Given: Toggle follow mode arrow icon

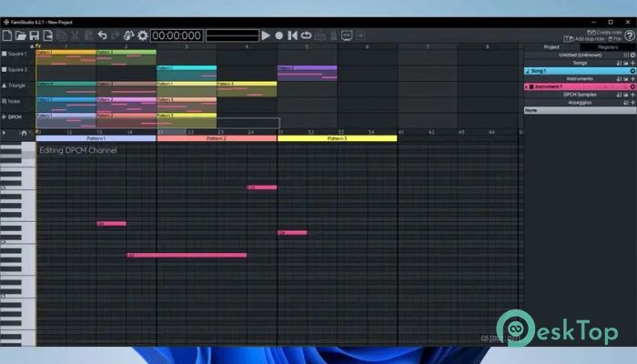Looking at the screenshot, I should coord(360,35).
